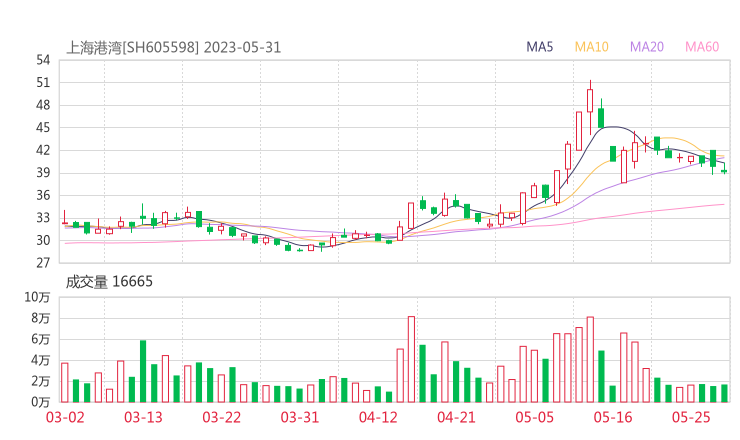Click the 2万 volume axis label
The width and height of the screenshot is (740, 440).
[41, 381]
